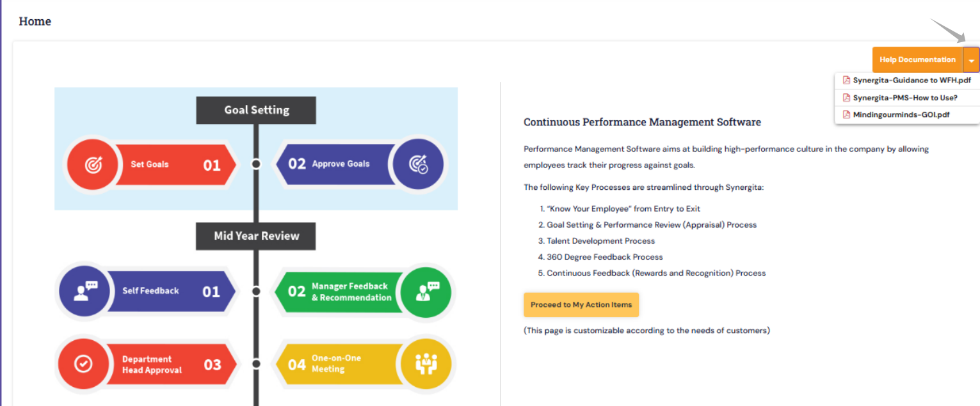Click timeline node between Set and Approve Goals
The height and width of the screenshot is (406, 980).
(256, 164)
